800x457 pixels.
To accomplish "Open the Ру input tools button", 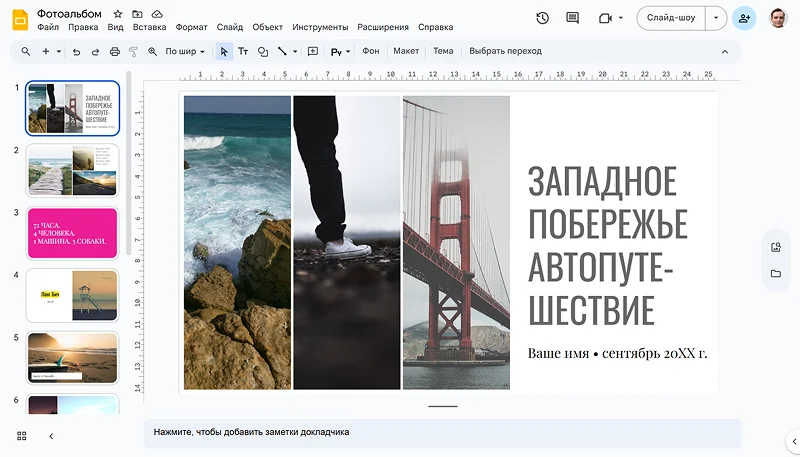I will pos(336,52).
